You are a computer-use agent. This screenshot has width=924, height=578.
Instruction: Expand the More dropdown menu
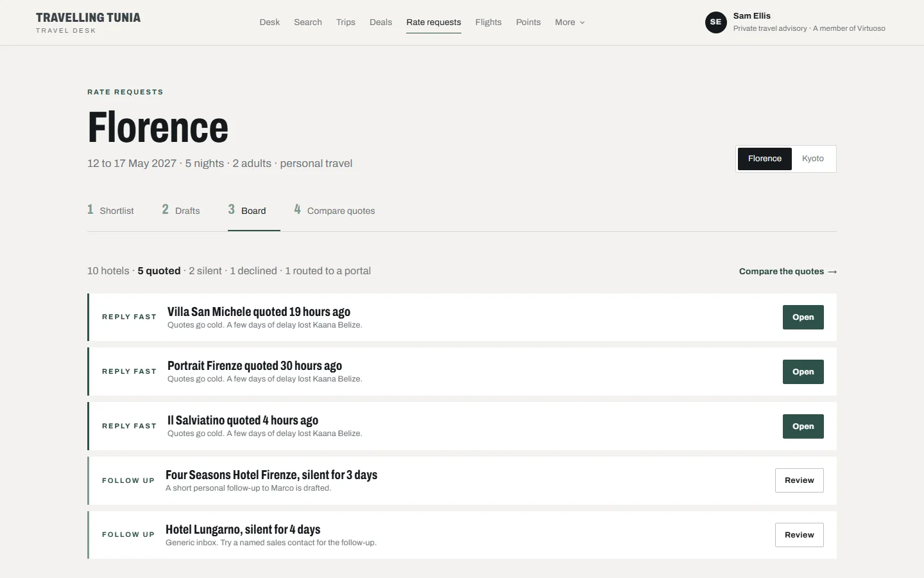coord(570,22)
